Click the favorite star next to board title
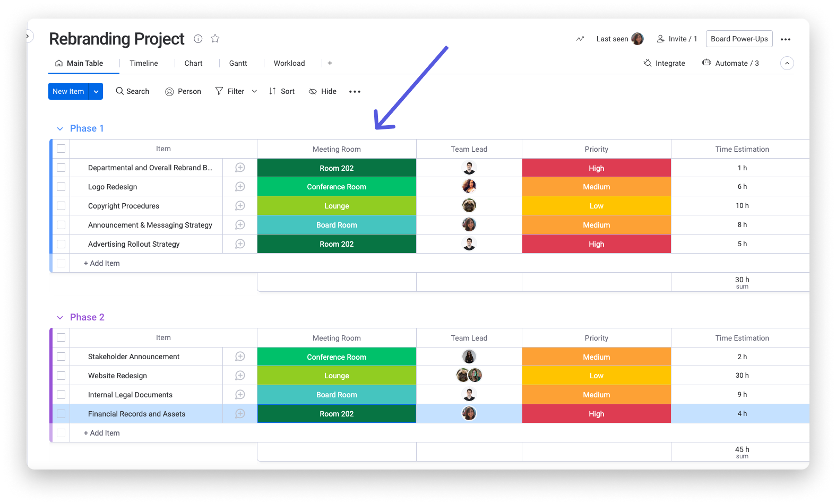Viewport: 836px width, 504px height. pos(215,39)
